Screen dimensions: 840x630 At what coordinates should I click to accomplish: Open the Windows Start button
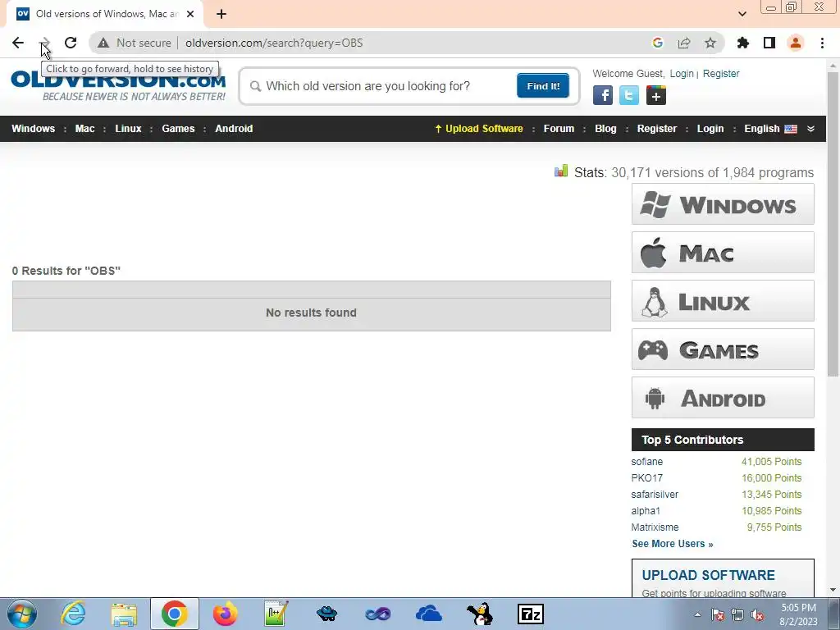pyautogui.click(x=22, y=614)
